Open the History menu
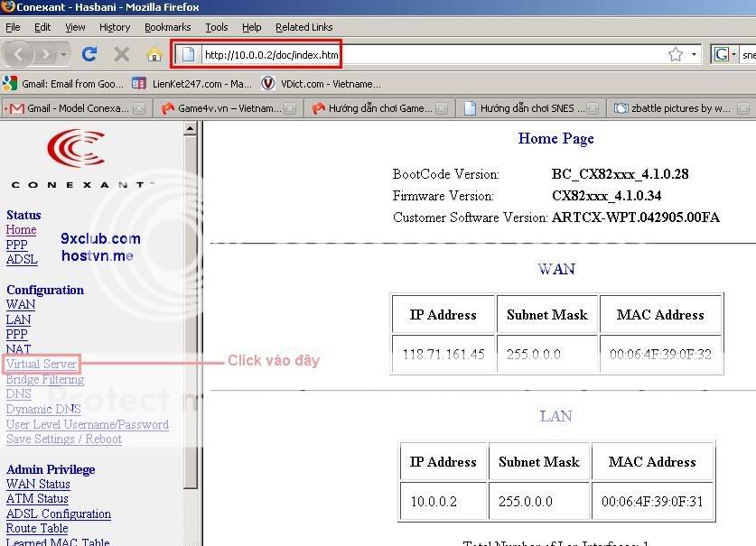 pos(115,27)
